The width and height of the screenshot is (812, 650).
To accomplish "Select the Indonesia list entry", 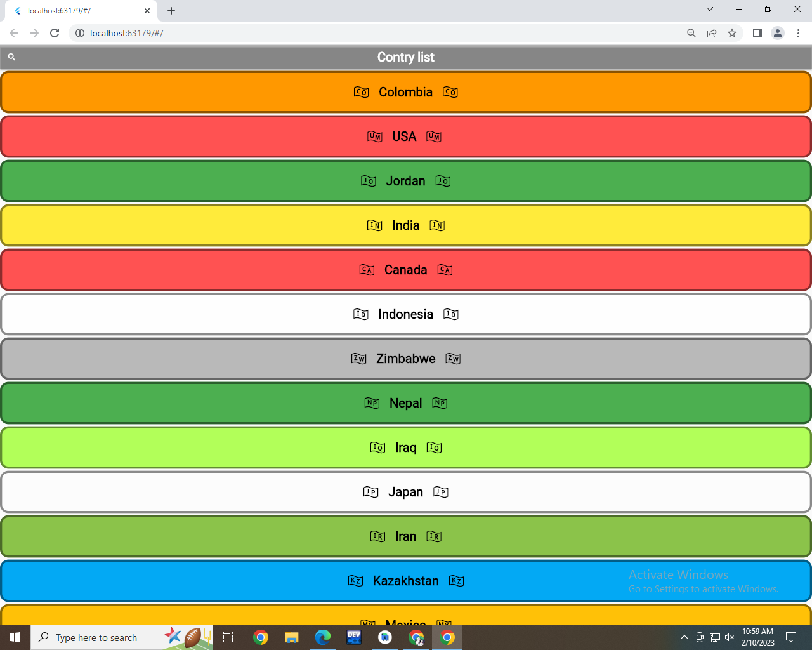I will coord(406,314).
